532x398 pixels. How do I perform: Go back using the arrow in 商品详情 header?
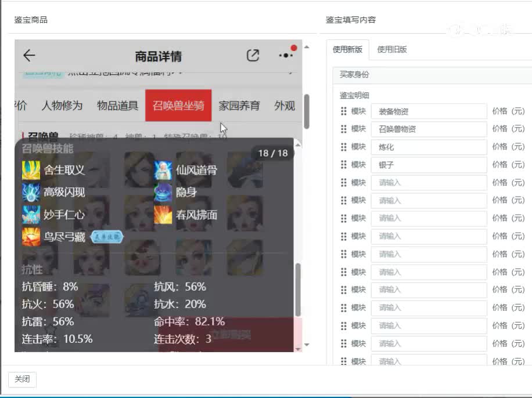click(29, 55)
